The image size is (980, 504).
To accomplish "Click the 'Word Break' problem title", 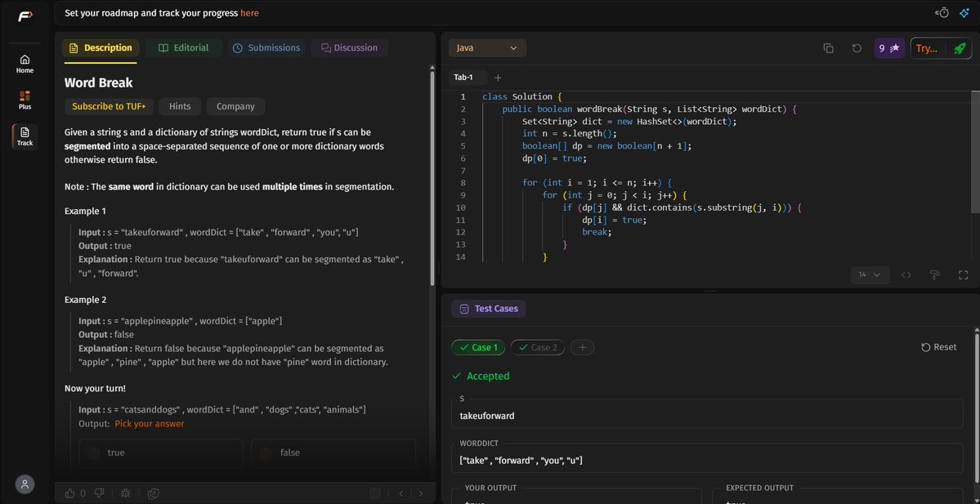I will (99, 83).
